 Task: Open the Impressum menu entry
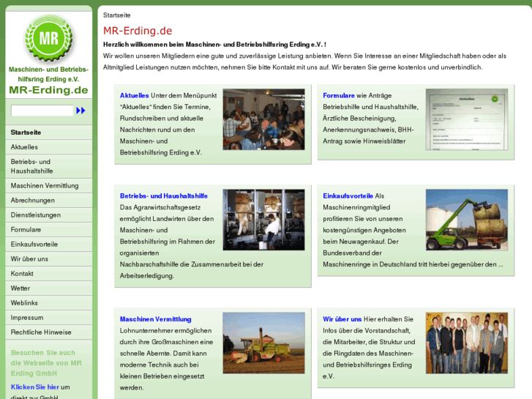49,318
